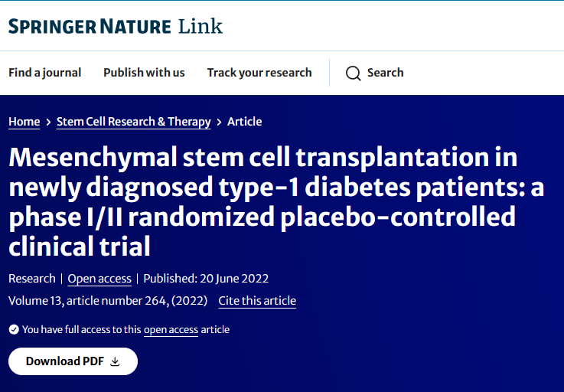The height and width of the screenshot is (392, 564).
Task: Click the first breadcrumb chevron separator
Action: tap(48, 122)
